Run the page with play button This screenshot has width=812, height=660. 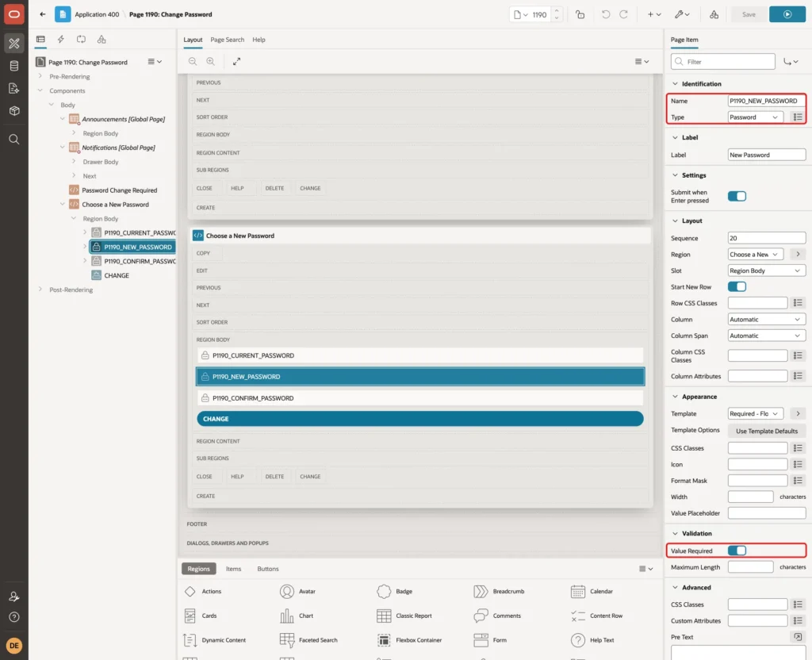(x=787, y=14)
